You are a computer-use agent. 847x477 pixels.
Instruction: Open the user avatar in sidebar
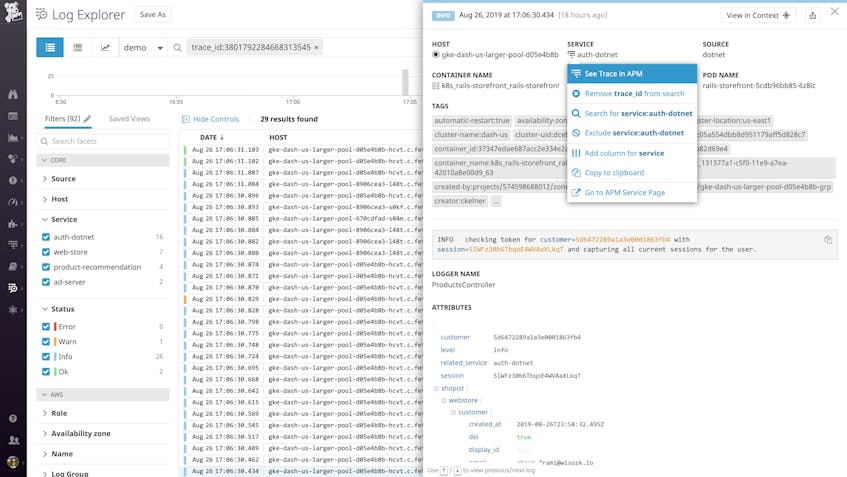coord(13,462)
